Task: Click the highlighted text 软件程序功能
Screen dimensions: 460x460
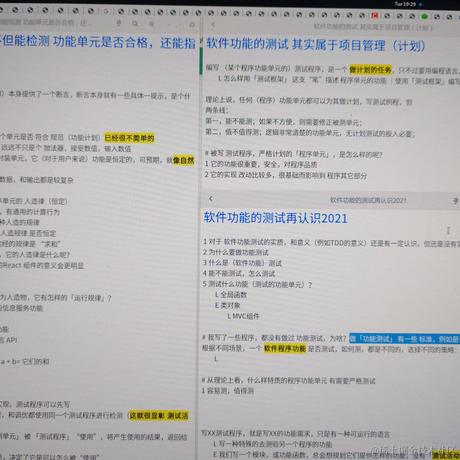Action: tap(285, 349)
